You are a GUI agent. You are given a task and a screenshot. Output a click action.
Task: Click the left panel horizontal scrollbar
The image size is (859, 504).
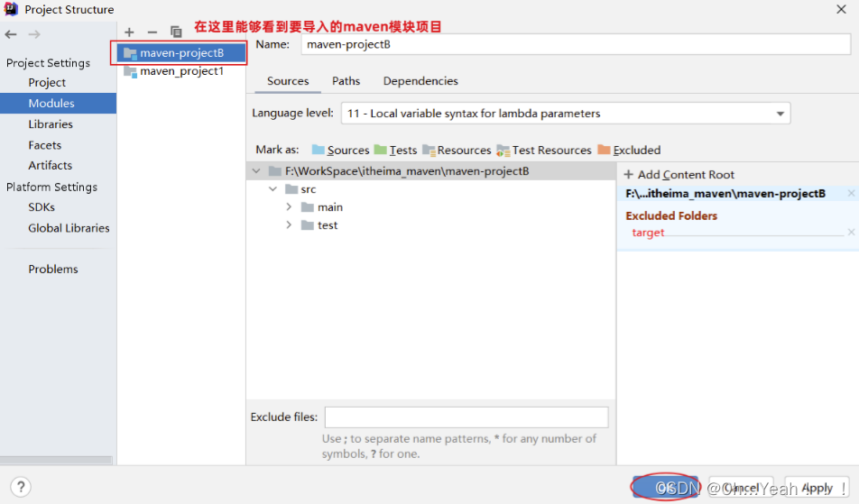pyautogui.click(x=56, y=460)
